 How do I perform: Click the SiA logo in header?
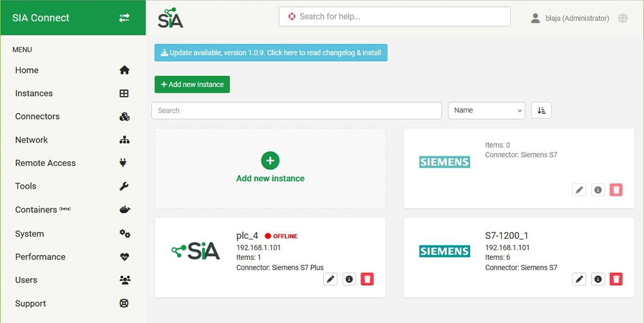(x=171, y=17)
